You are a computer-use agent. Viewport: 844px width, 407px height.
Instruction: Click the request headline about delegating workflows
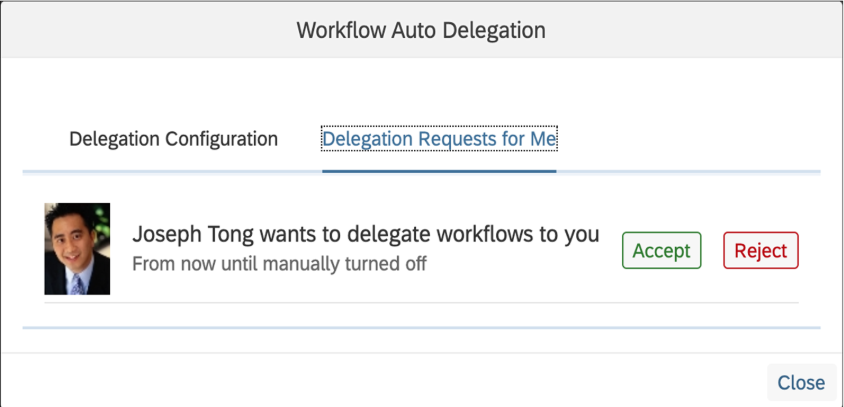[365, 235]
